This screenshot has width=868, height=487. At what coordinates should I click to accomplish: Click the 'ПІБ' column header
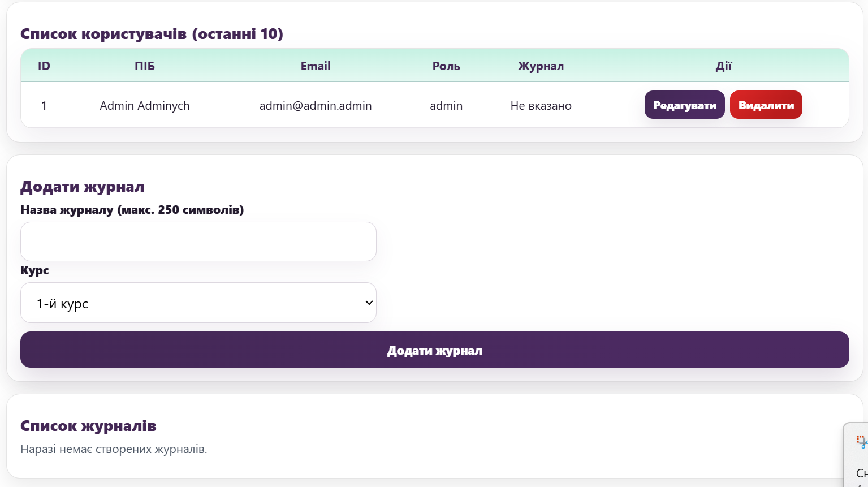145,66
